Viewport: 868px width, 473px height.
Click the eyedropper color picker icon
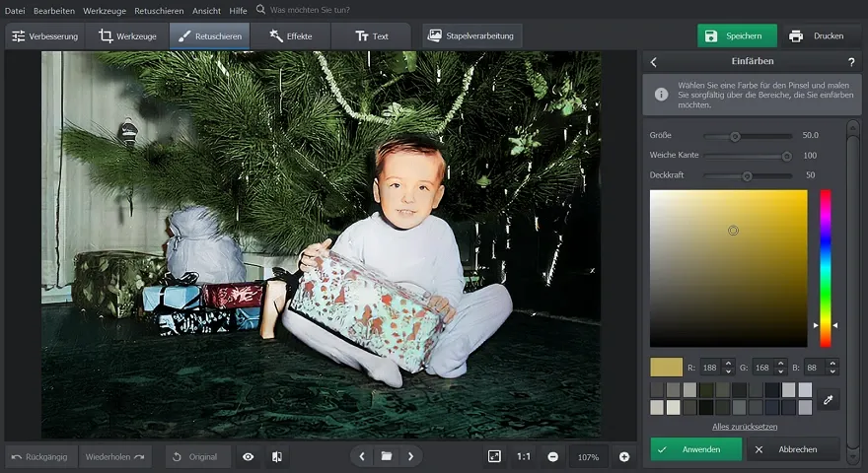[829, 399]
